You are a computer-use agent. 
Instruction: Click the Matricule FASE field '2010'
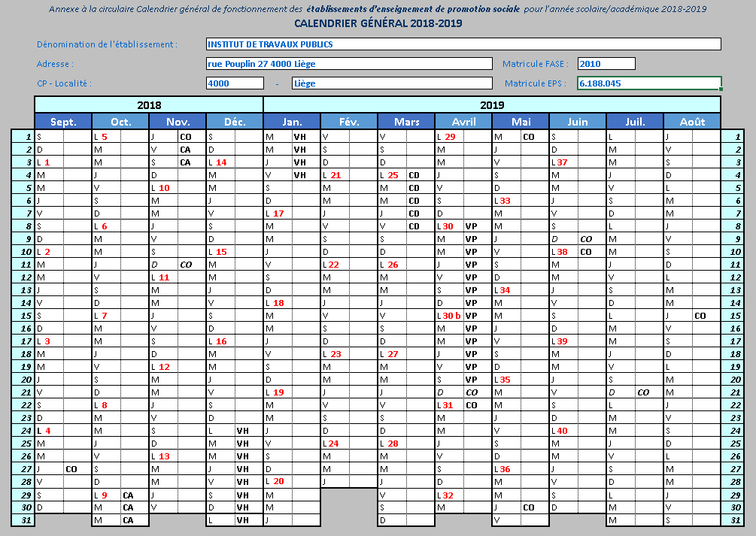click(606, 64)
